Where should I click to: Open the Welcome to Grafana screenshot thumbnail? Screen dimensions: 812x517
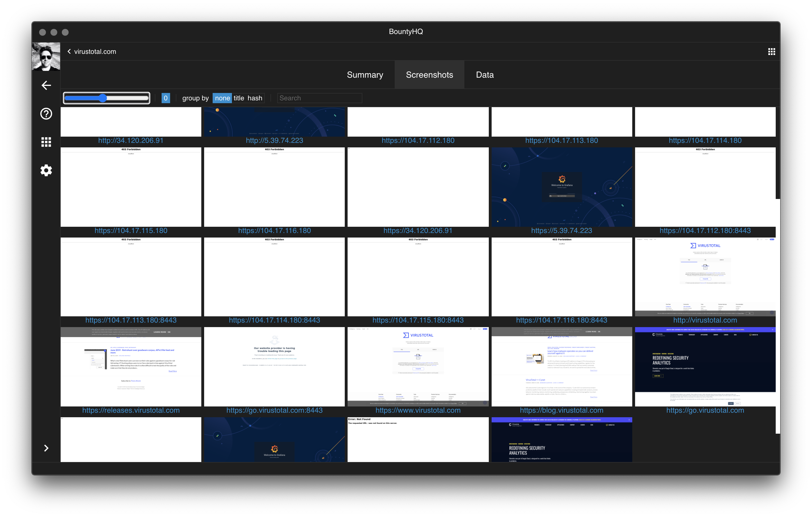tap(561, 187)
